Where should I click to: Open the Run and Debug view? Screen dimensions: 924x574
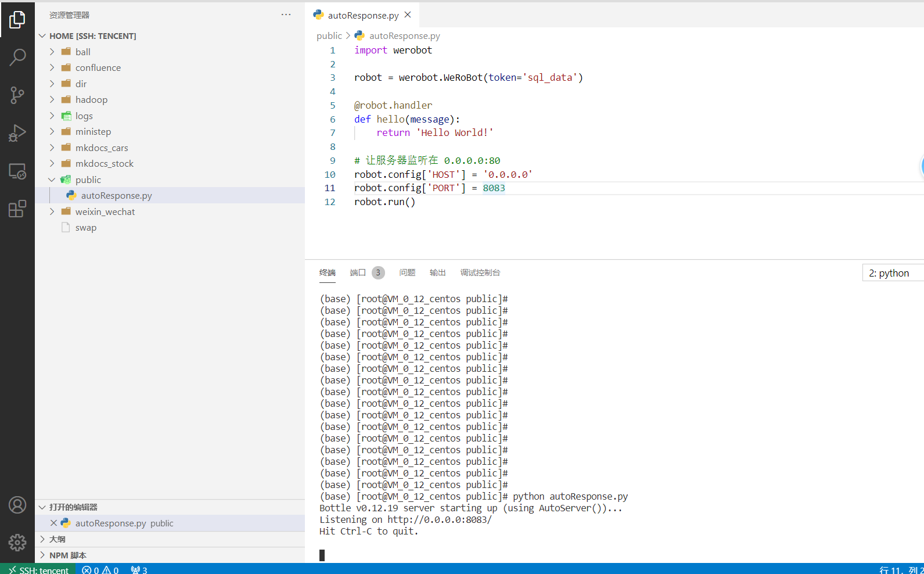pos(17,133)
